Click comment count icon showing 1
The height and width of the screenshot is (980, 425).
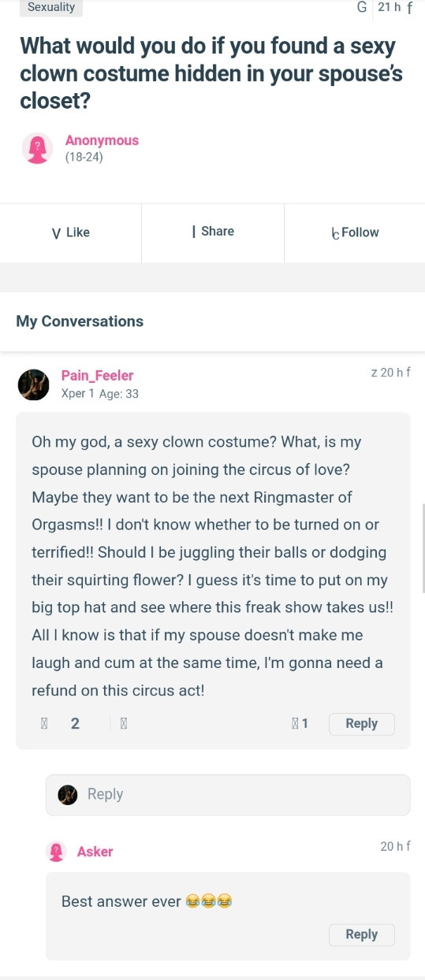point(300,723)
